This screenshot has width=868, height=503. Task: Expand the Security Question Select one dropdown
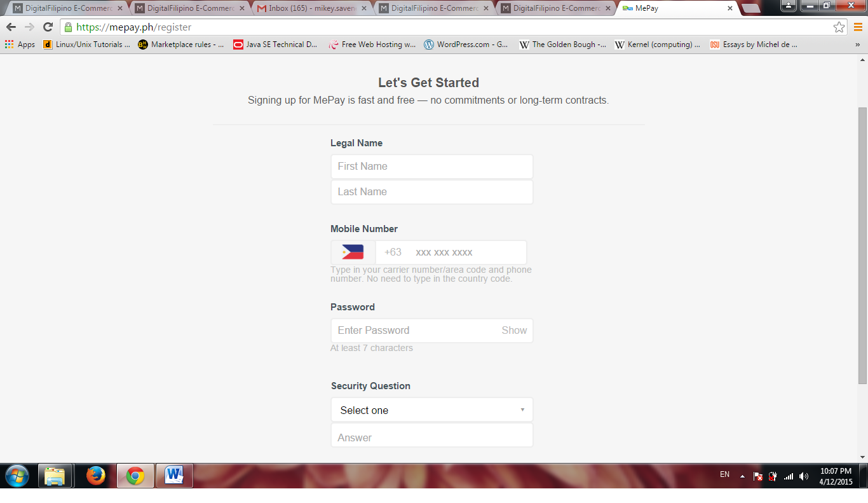coord(431,410)
